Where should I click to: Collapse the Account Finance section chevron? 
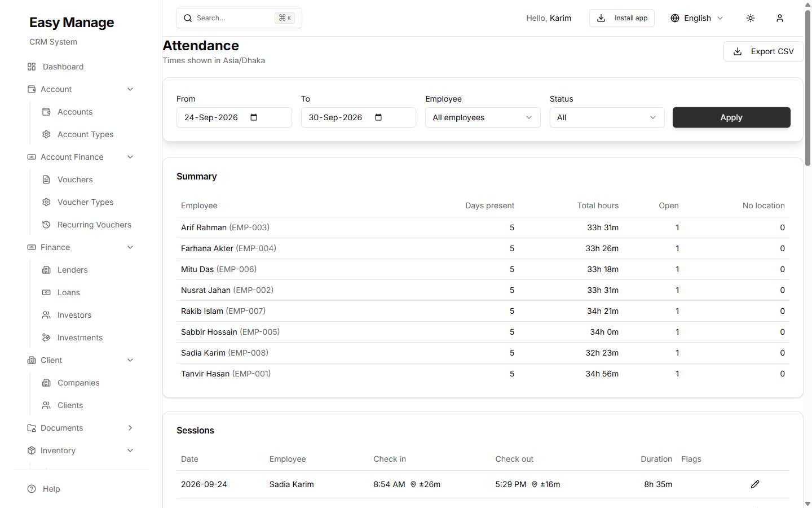click(x=130, y=157)
